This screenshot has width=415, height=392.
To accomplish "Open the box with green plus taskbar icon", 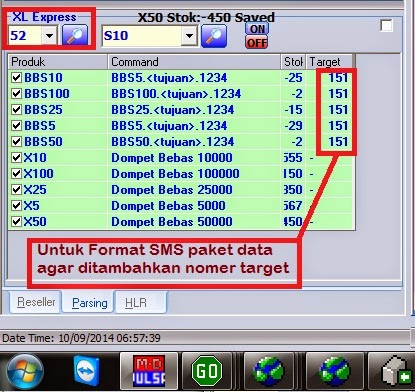I will [x=396, y=371].
